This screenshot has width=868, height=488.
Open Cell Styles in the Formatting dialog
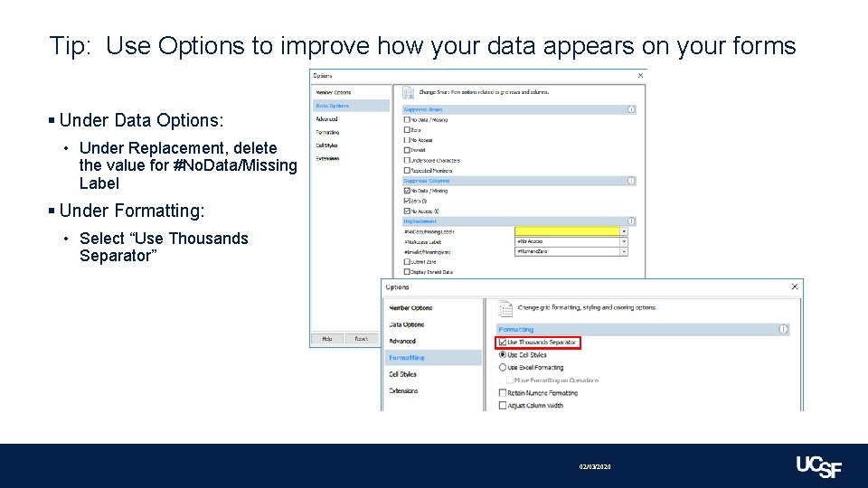pyautogui.click(x=402, y=374)
